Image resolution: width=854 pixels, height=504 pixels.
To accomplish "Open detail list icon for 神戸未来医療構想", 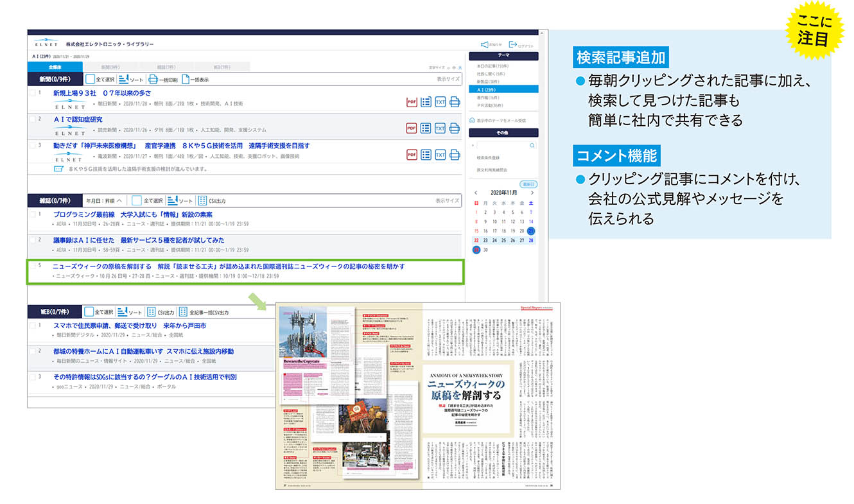I will [426, 155].
